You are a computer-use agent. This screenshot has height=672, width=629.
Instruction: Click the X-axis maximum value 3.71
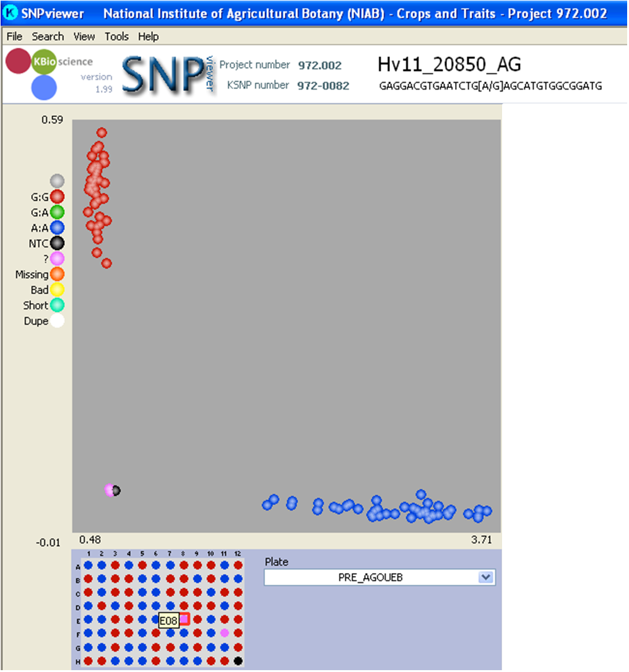pos(482,540)
